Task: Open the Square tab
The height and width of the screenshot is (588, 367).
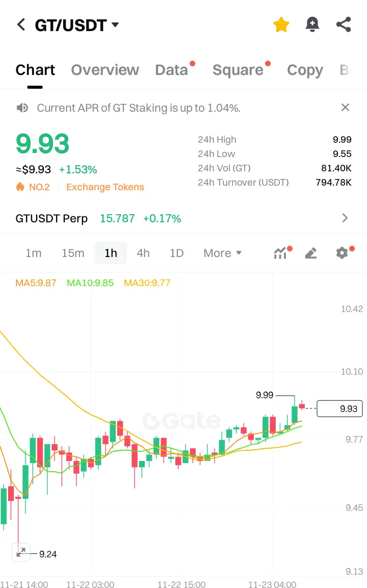Action: click(238, 70)
